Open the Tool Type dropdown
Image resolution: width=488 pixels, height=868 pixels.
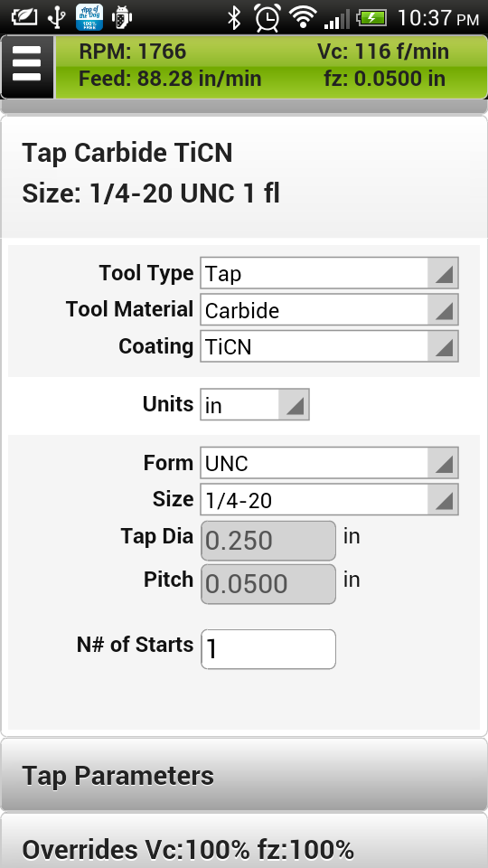(x=329, y=273)
